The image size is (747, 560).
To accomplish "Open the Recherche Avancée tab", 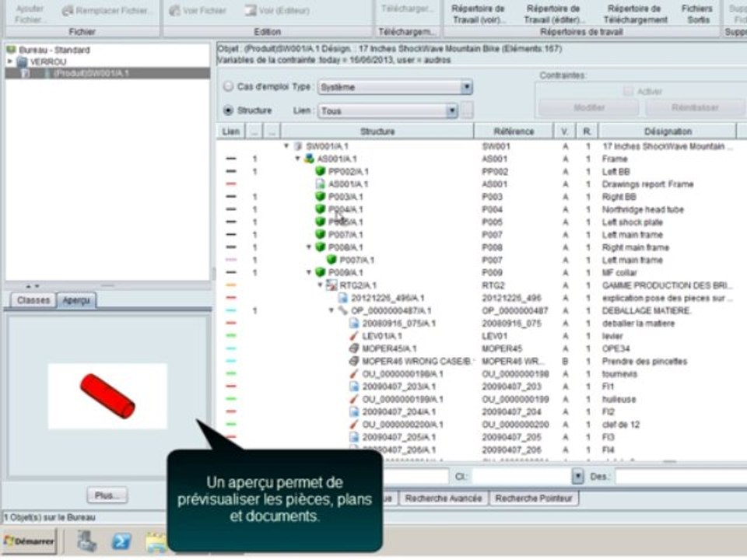I will [x=443, y=499].
